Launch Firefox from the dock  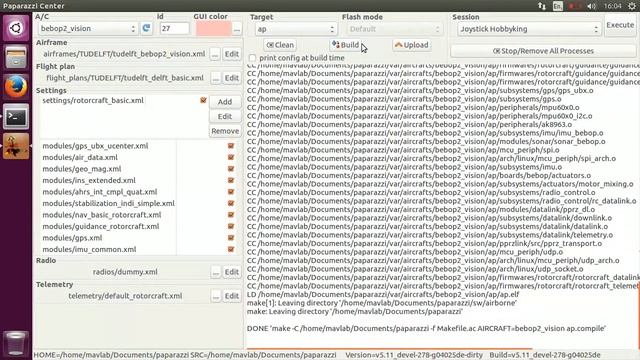click(16, 87)
